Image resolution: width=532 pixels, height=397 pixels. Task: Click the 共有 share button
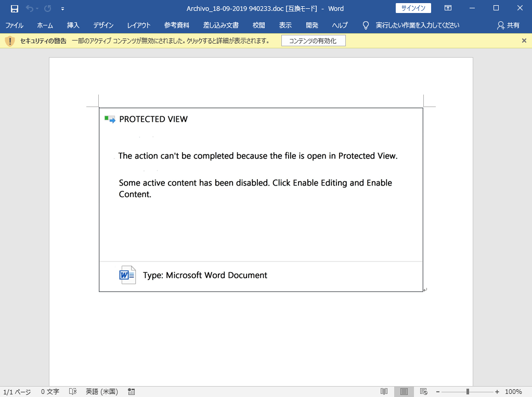508,25
